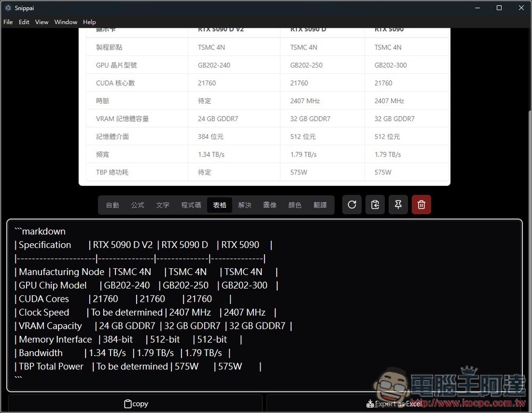
Task: Click the GPU Chip Model markdown line
Action: click(146, 285)
